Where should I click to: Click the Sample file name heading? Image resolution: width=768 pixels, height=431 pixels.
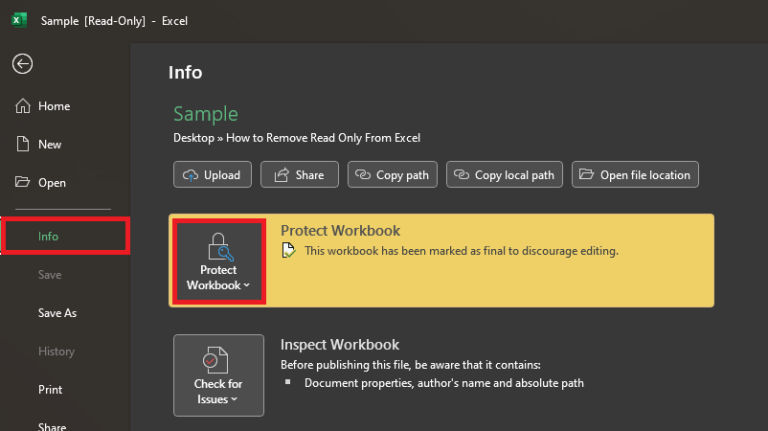(206, 114)
